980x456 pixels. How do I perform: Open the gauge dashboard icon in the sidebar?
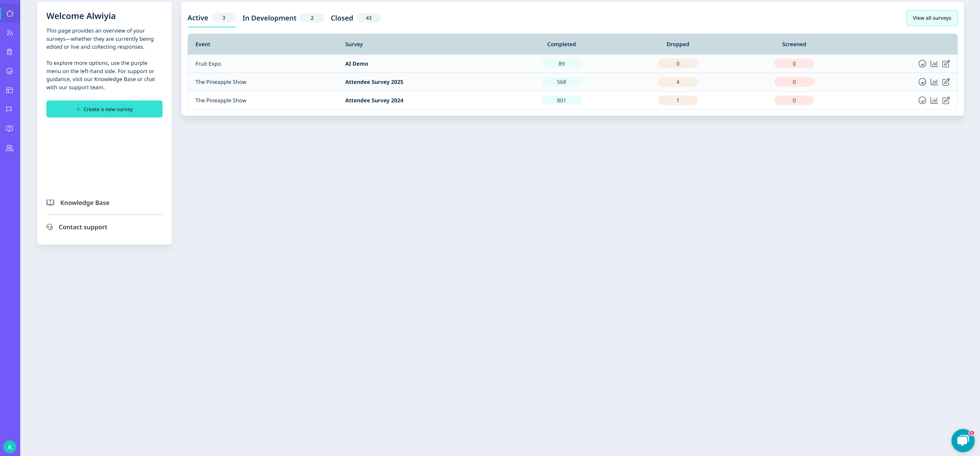(x=10, y=71)
